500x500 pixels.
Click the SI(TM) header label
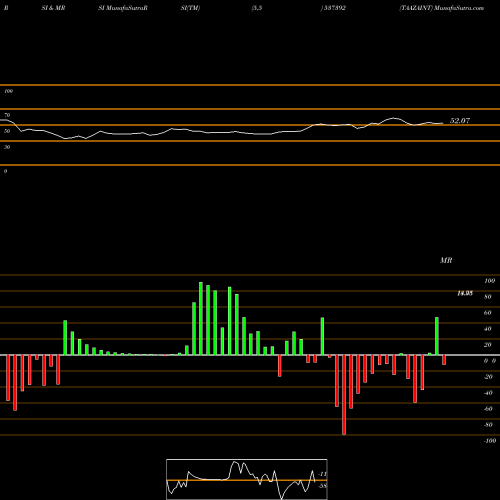(x=190, y=8)
